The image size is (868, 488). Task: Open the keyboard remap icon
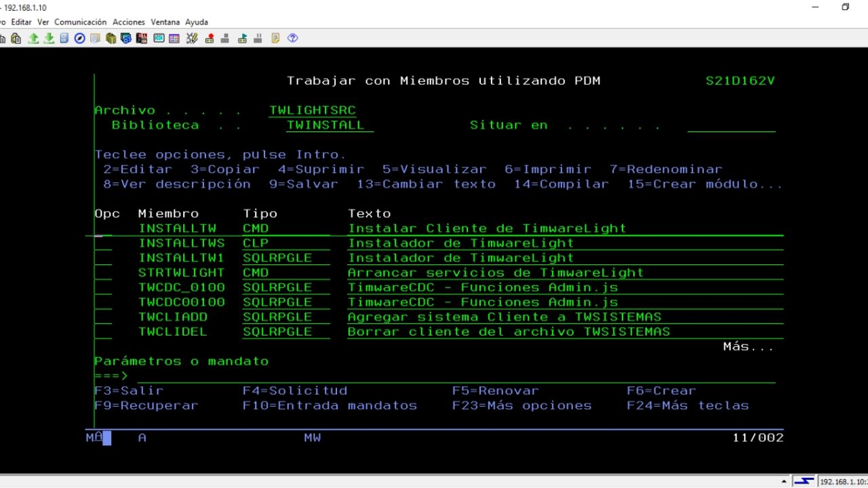[x=192, y=38]
